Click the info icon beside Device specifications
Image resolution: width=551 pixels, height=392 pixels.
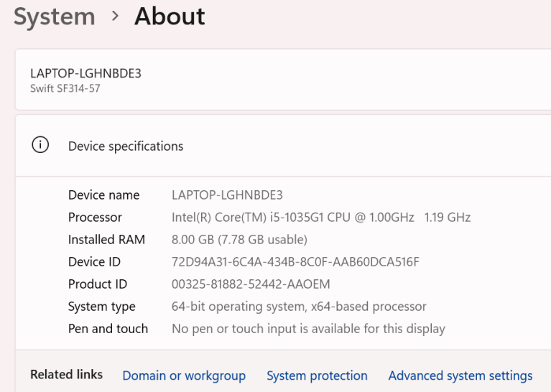pos(40,146)
